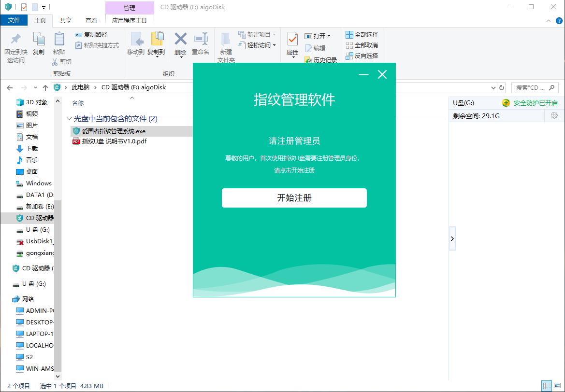Open the address bar dropdown arrow
The image size is (565, 392).
[x=493, y=87]
